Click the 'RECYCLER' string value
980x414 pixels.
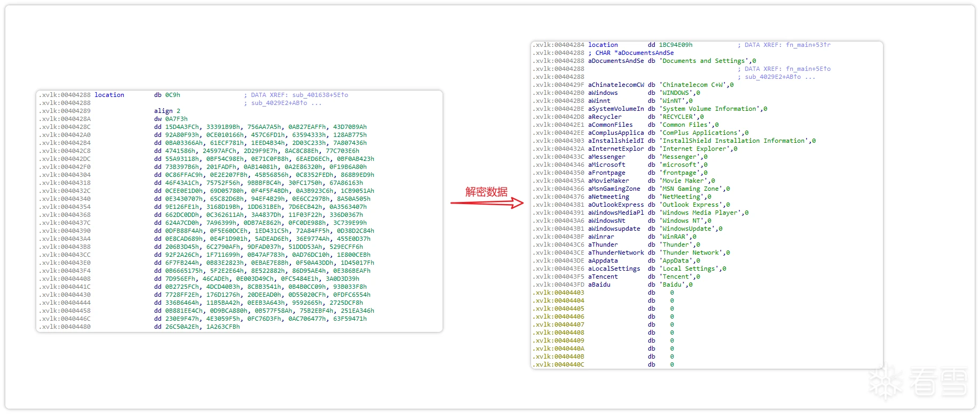point(681,117)
